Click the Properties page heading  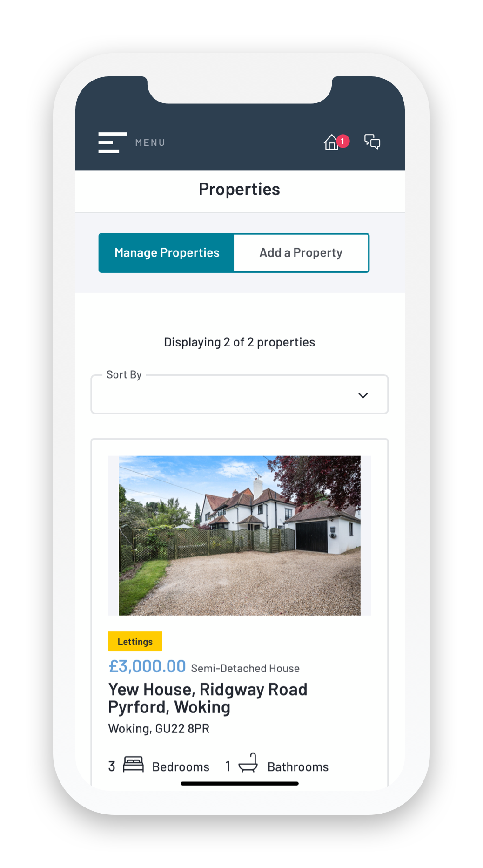[239, 190]
